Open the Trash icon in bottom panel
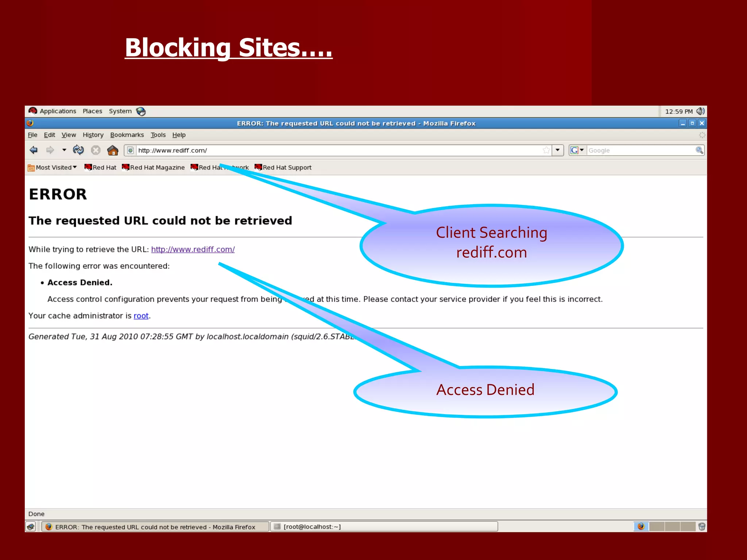This screenshot has height=560, width=747. coord(702,526)
